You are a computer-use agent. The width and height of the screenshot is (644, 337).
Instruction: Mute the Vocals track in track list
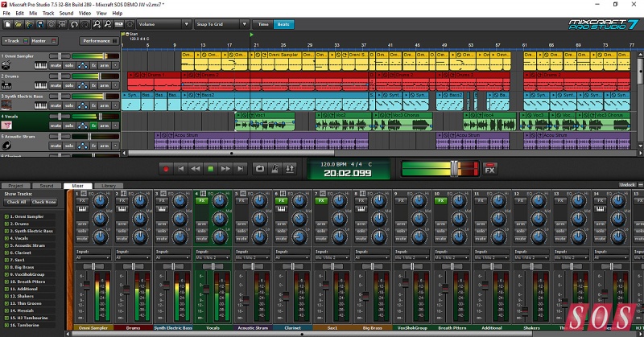[56, 125]
